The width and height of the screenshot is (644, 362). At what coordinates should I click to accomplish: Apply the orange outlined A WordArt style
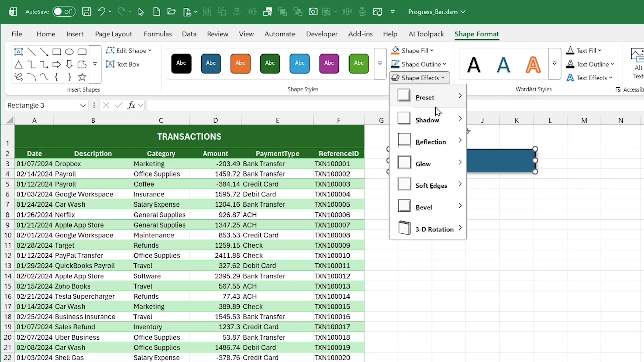[533, 65]
